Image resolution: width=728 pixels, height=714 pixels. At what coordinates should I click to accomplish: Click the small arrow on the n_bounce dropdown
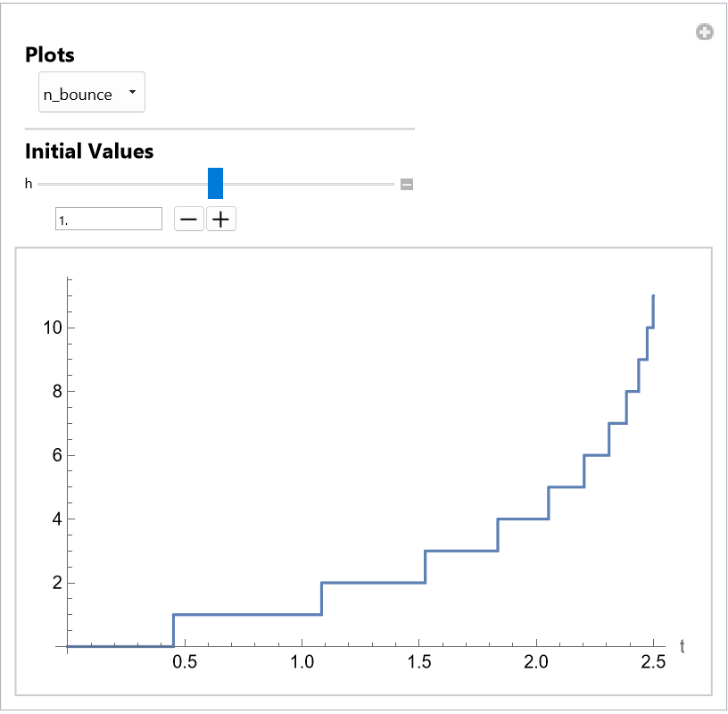(x=133, y=92)
